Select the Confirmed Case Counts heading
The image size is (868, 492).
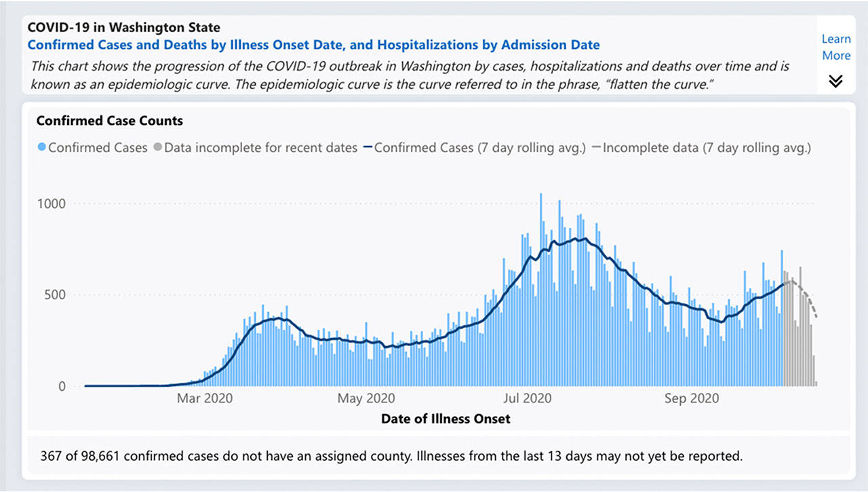point(109,121)
